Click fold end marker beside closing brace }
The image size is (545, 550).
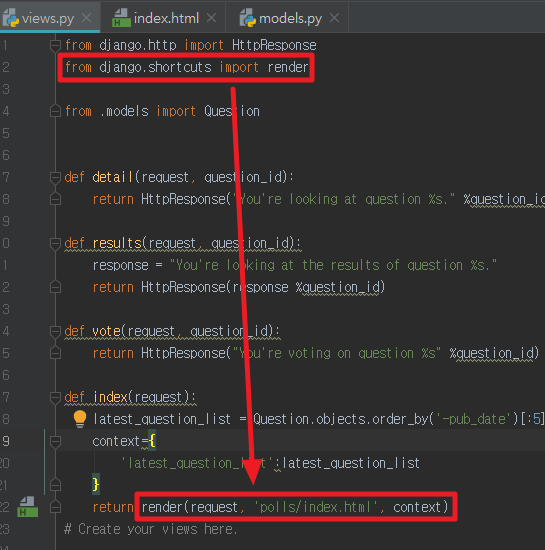[x=55, y=485]
